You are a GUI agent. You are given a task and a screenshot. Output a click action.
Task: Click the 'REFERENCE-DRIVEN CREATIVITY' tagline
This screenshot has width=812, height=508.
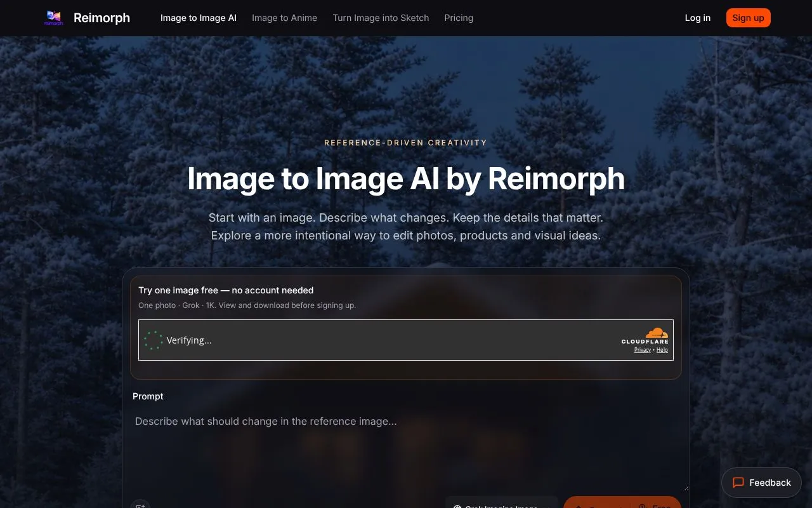406,143
